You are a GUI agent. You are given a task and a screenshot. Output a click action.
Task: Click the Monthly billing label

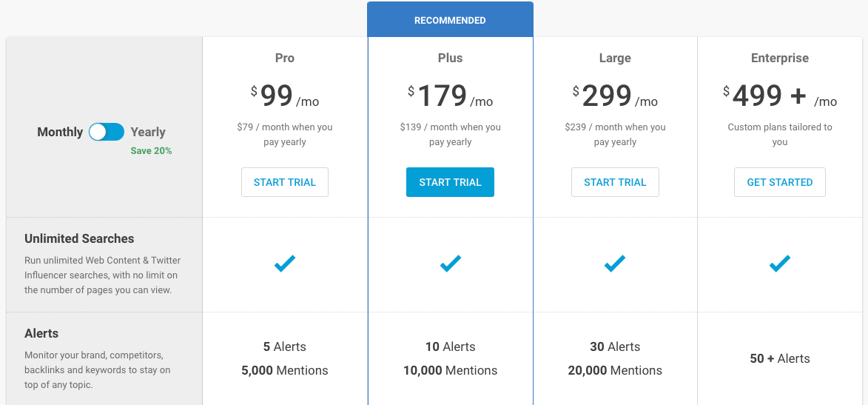pyautogui.click(x=60, y=132)
